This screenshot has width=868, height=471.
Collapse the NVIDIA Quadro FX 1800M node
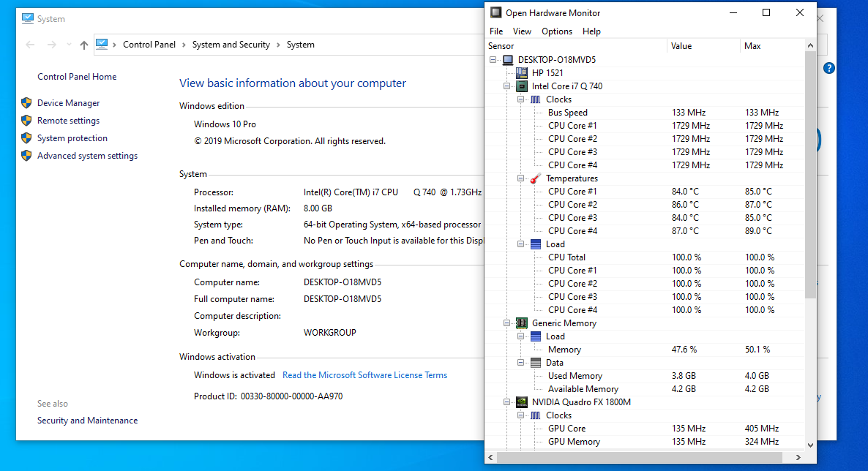(x=507, y=402)
